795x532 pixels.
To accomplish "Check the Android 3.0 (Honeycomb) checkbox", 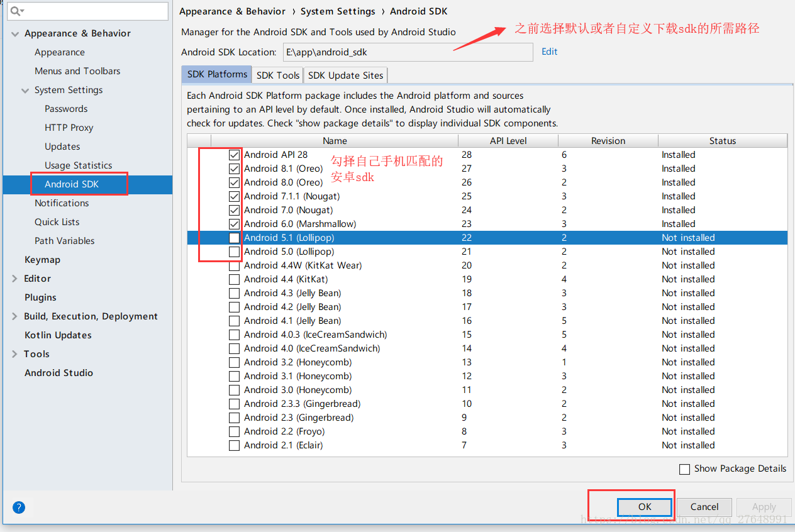I will [235, 390].
